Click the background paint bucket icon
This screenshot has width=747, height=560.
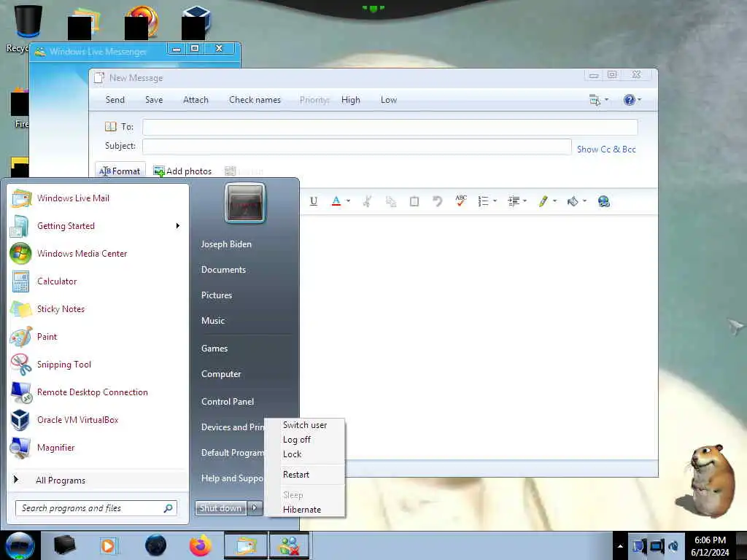coord(573,201)
